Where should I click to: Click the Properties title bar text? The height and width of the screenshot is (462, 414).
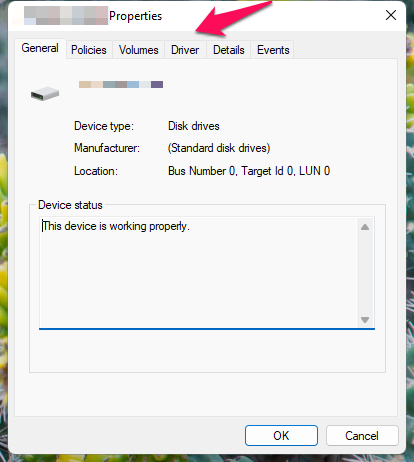[x=135, y=16]
